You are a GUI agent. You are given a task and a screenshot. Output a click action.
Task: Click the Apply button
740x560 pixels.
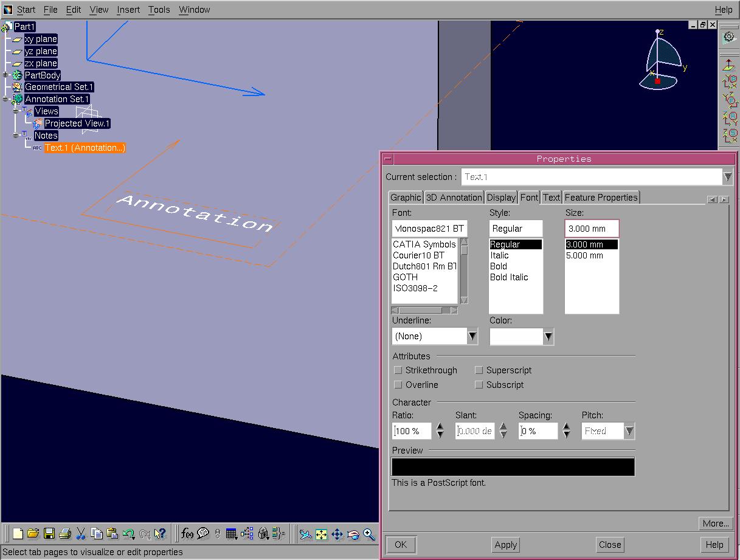[506, 544]
